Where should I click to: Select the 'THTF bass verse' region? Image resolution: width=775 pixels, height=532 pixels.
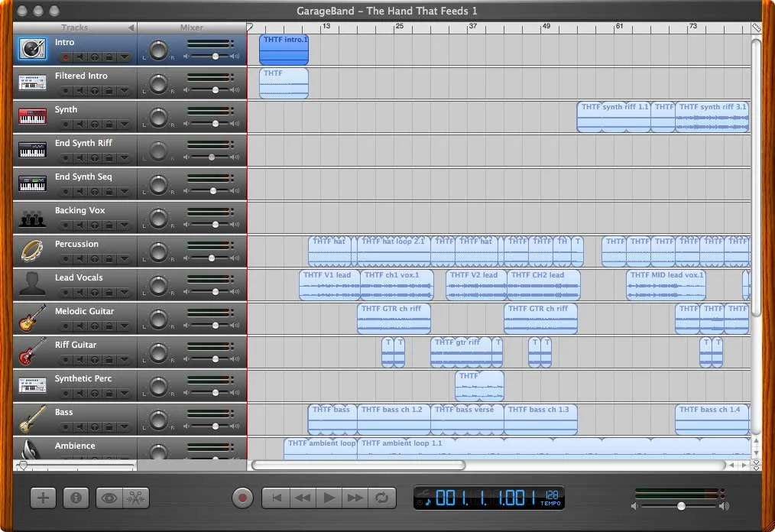tap(466, 419)
